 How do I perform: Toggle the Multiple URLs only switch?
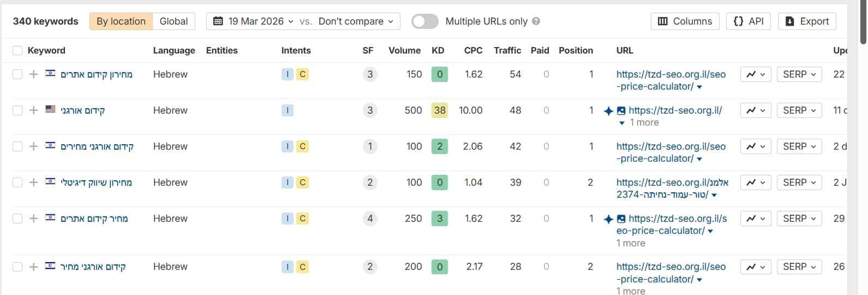(x=424, y=21)
